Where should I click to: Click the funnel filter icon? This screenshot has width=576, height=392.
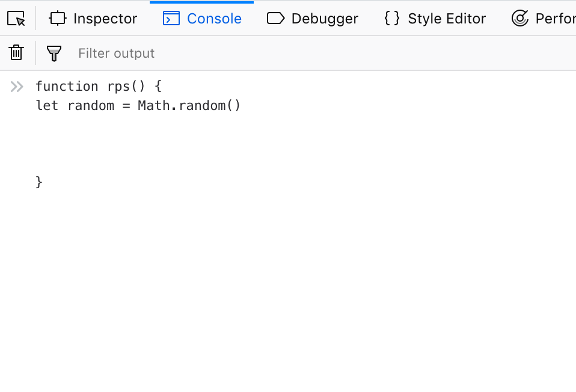(x=54, y=54)
